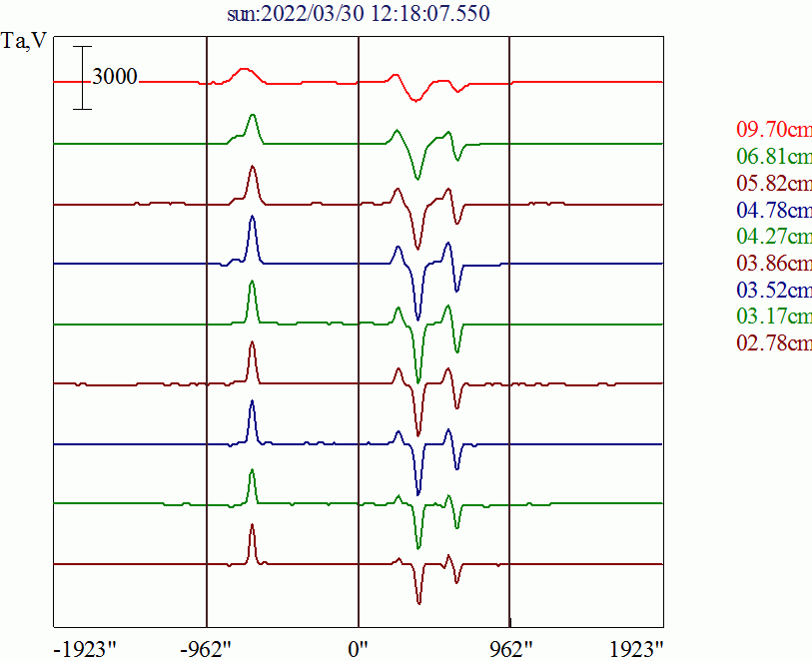Click the 3000 scale bar value
The width and height of the screenshot is (812, 661).
[x=115, y=77]
